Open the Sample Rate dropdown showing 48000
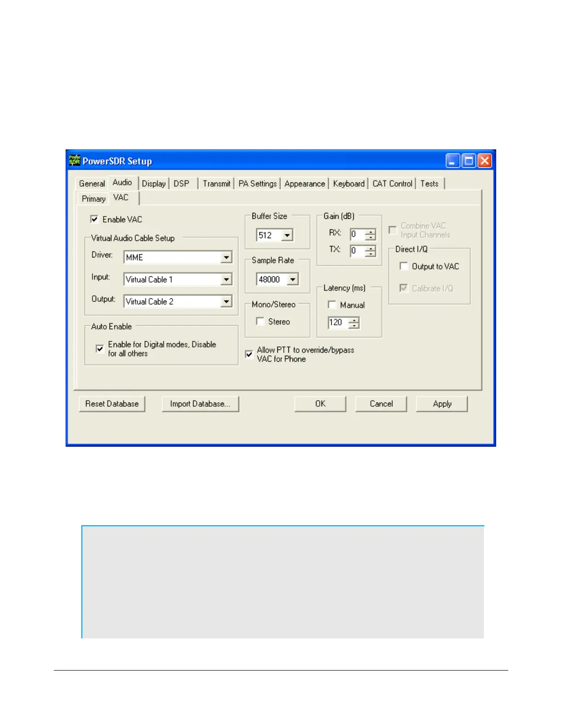The image size is (563, 728). pyautogui.click(x=293, y=279)
